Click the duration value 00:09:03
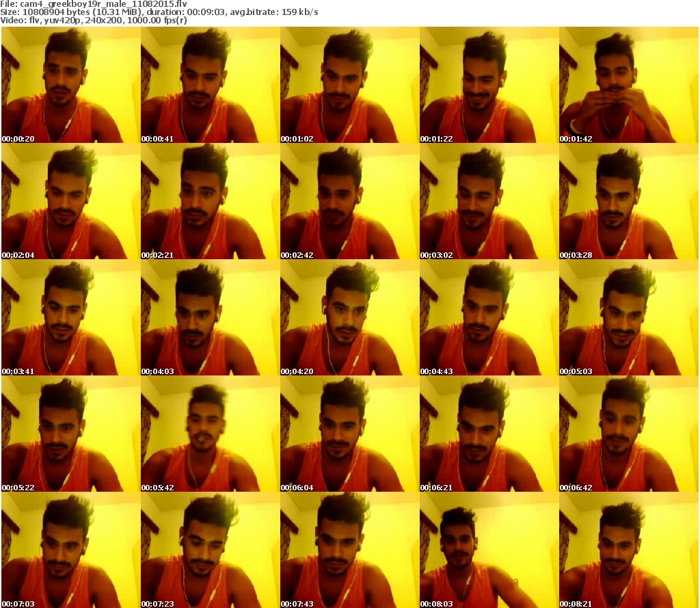Viewport: 700px width, 608px height. (206, 12)
